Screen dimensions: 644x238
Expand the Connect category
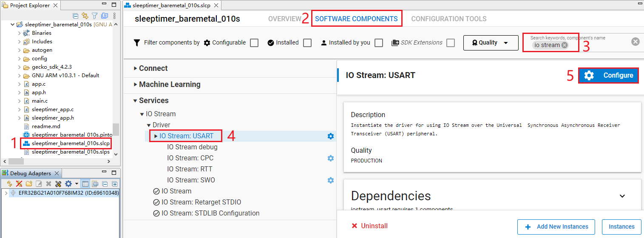[x=153, y=68]
